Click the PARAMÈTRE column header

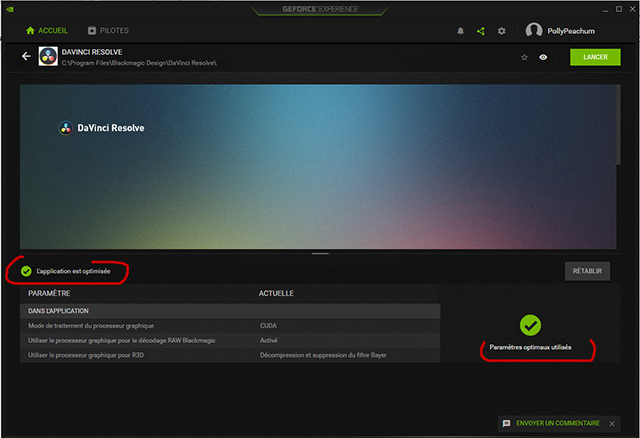coord(49,293)
